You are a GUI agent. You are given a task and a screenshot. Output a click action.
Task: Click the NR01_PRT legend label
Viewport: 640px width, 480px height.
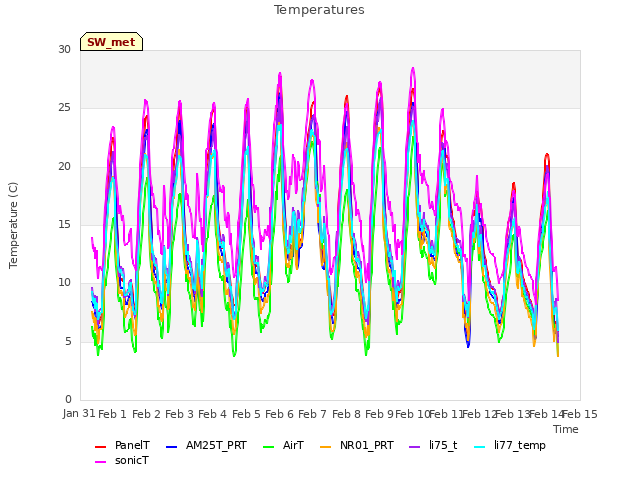(367, 445)
